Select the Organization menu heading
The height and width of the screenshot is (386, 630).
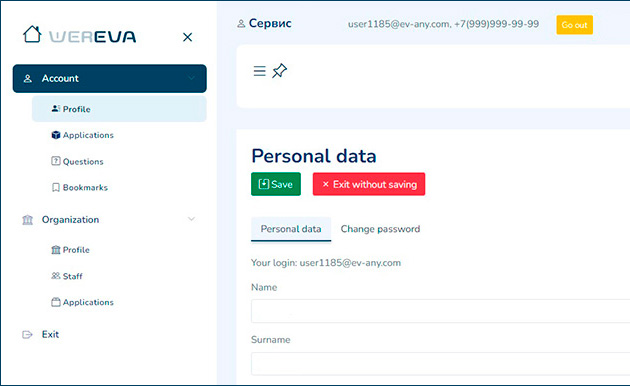[x=70, y=220]
